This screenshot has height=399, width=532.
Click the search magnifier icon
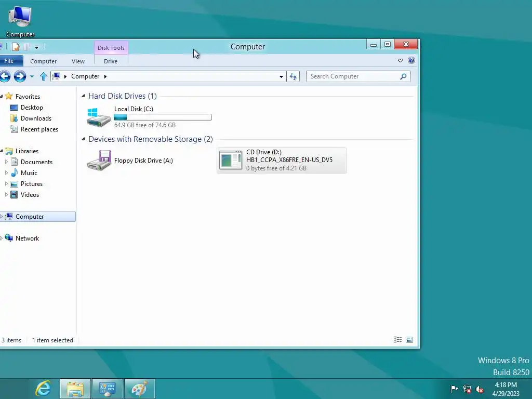click(403, 76)
